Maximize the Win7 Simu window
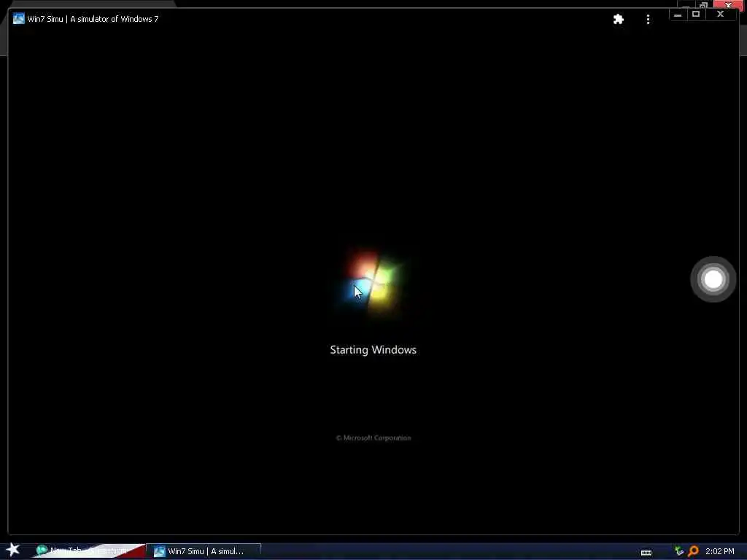Viewport: 747px width, 560px height. 696,15
